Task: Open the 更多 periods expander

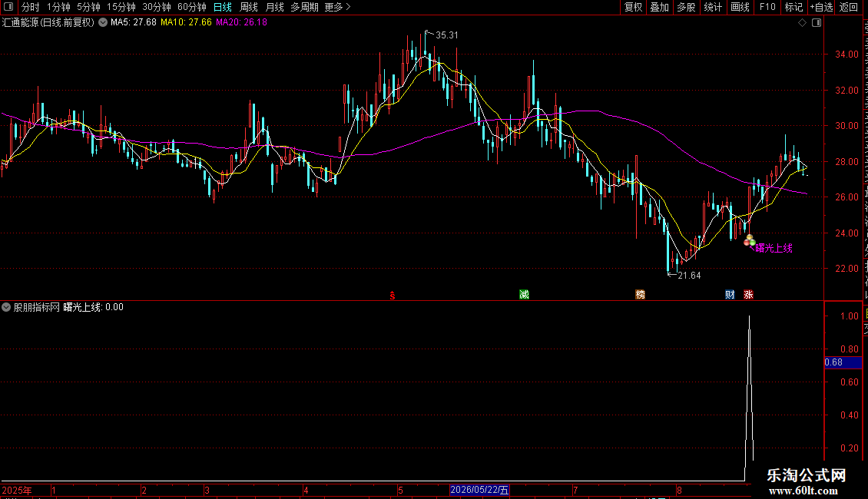Action: pyautogui.click(x=337, y=7)
